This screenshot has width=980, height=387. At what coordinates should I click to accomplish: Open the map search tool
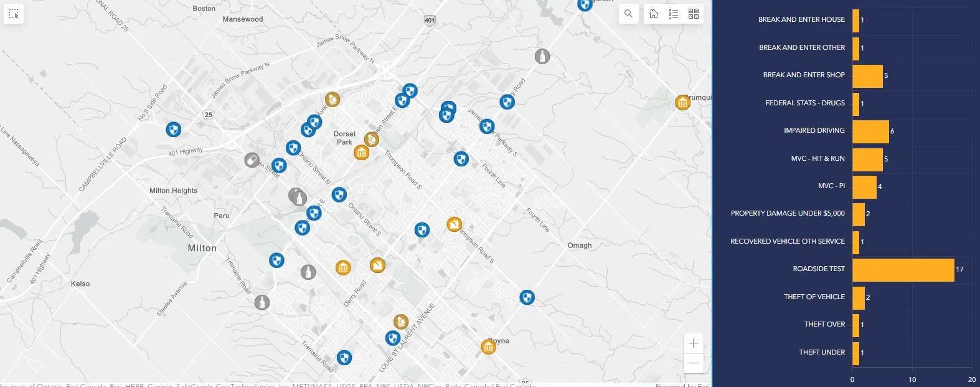tap(628, 14)
